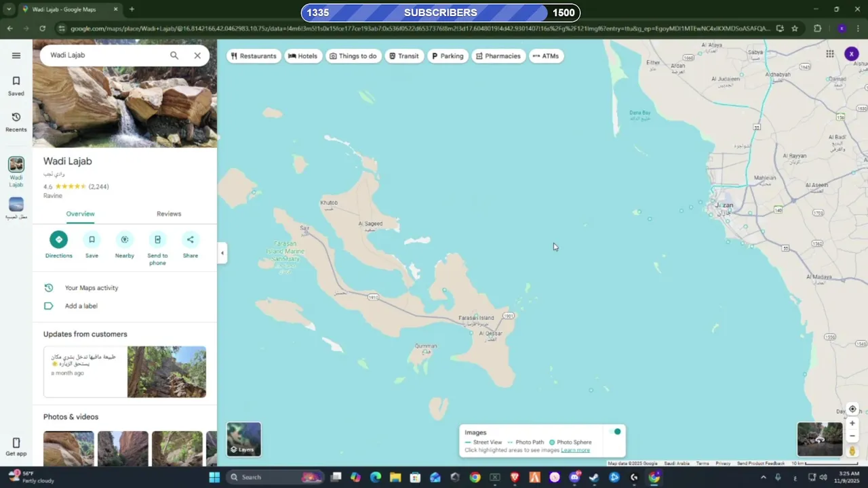Click Get app in sidebar
The image size is (868, 488).
point(16,447)
